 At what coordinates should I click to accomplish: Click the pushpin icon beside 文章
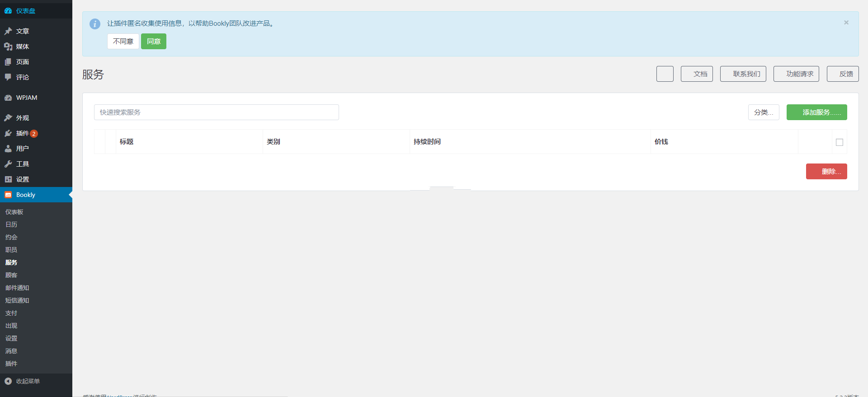click(x=8, y=31)
